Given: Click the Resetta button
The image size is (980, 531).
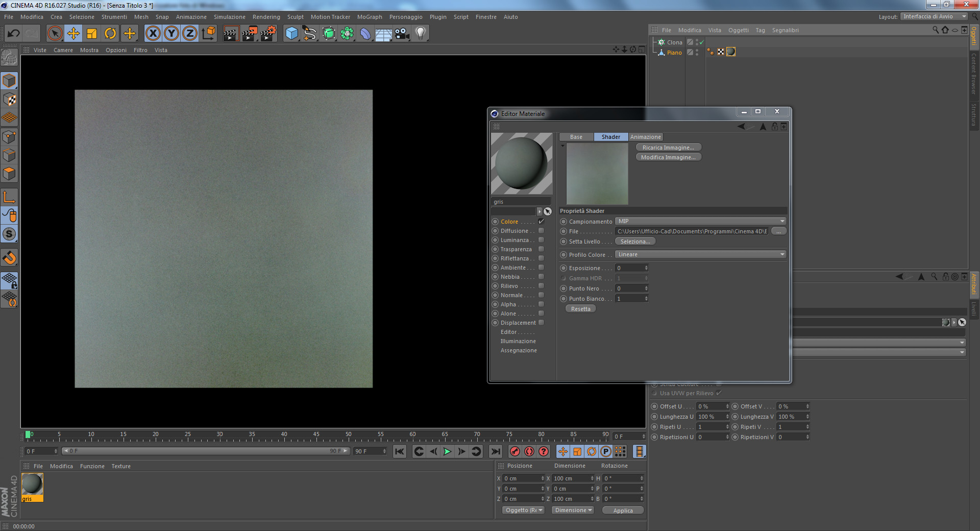Looking at the screenshot, I should (581, 309).
